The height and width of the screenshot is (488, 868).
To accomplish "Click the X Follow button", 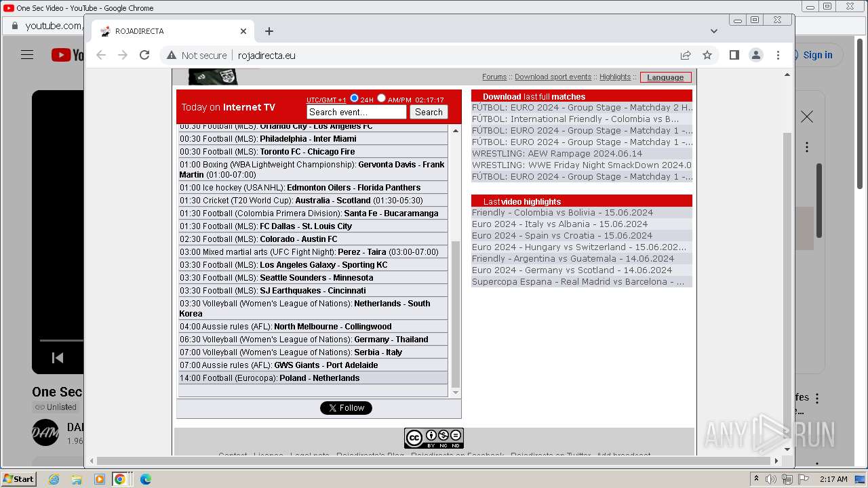I will [346, 408].
